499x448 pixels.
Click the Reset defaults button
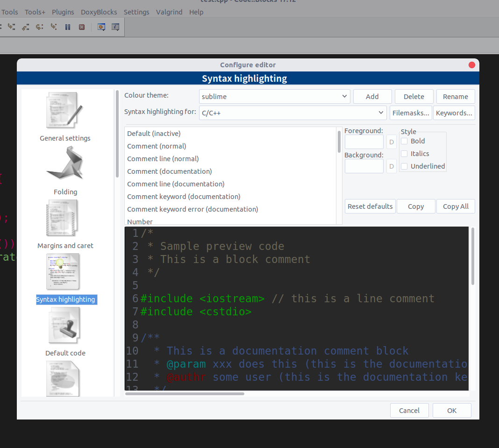[x=370, y=206]
